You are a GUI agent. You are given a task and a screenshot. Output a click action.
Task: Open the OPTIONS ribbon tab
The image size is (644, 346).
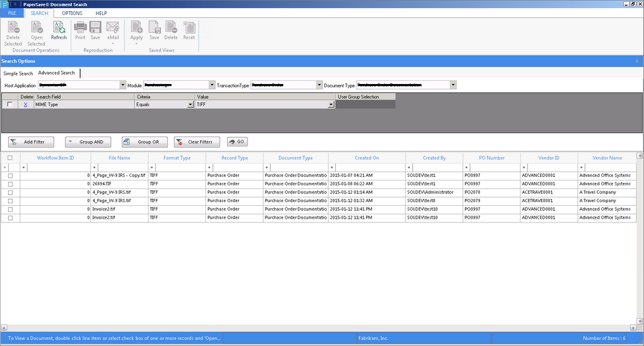tap(72, 13)
